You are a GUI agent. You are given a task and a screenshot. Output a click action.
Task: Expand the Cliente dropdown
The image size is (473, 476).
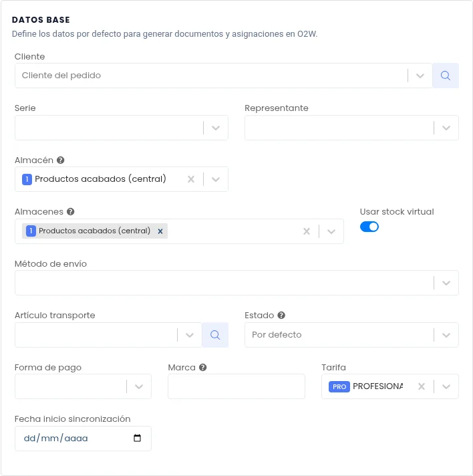tap(420, 76)
